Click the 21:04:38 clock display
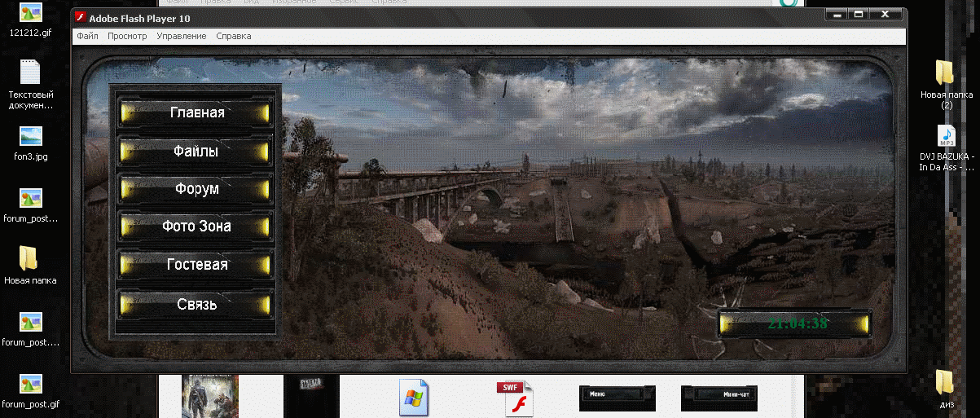The image size is (980, 418). (795, 323)
